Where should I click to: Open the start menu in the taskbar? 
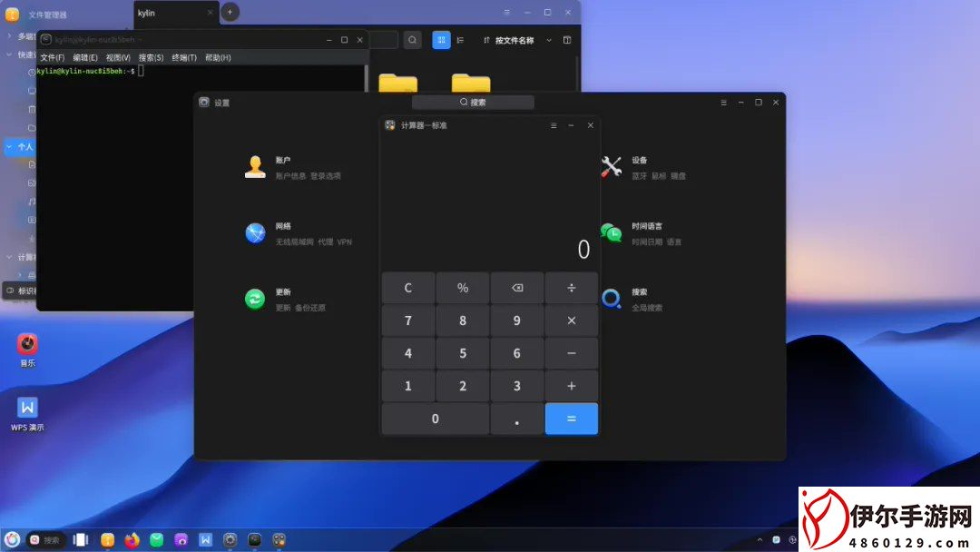coord(12,539)
